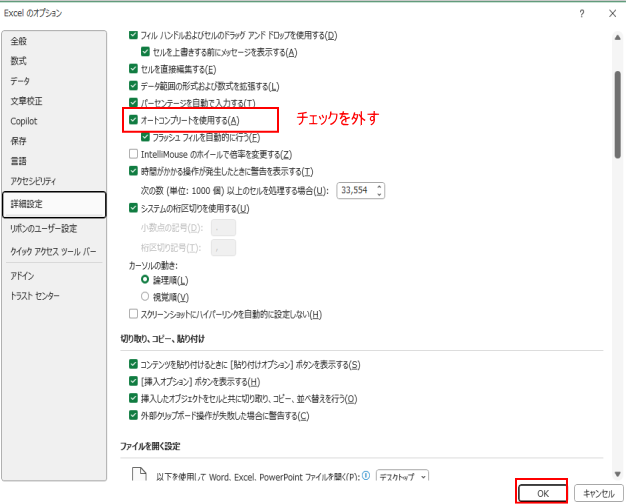Image resolution: width=626 pixels, height=504 pixels.
Task: Open アドイン options category
Action: [x=54, y=276]
